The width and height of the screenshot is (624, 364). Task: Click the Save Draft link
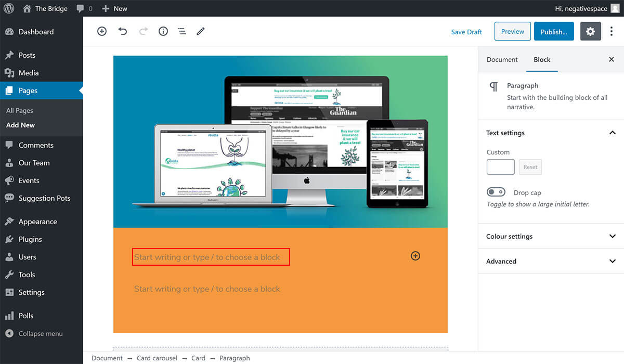point(466,32)
